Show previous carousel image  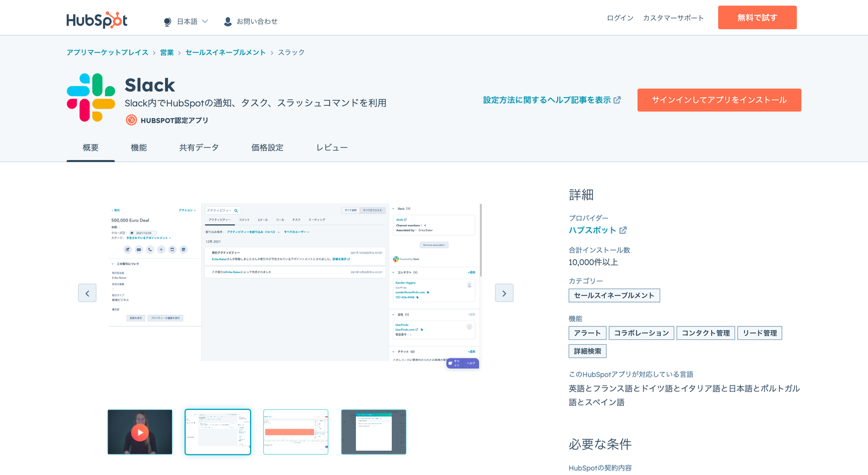(87, 293)
